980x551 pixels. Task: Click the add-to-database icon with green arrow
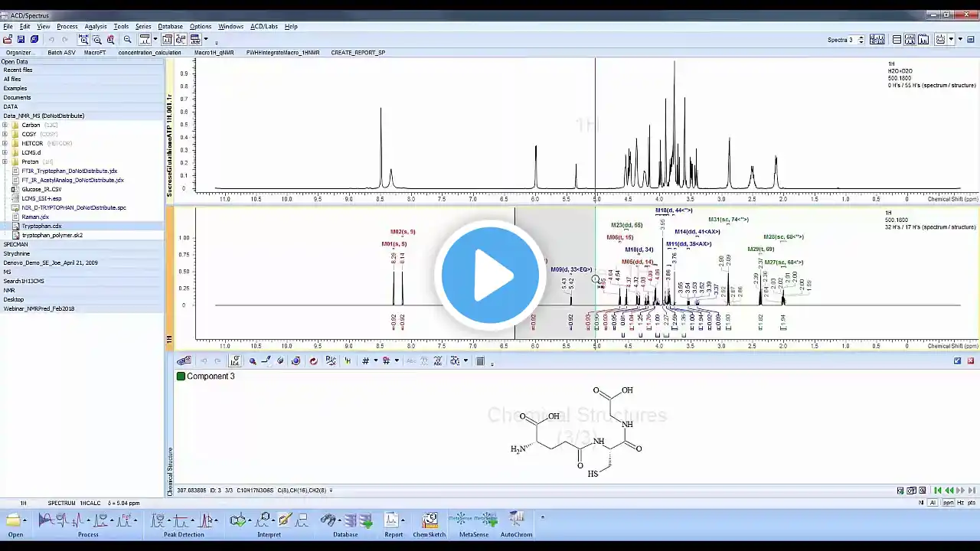[366, 521]
